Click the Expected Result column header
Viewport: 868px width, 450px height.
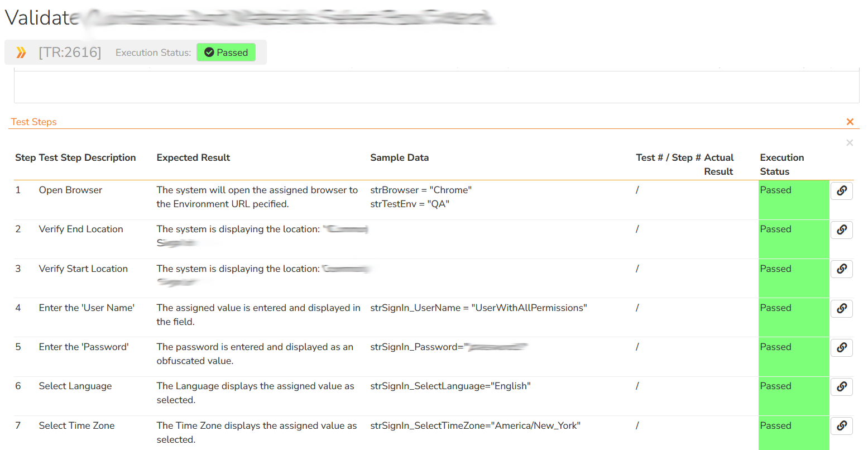[193, 157]
